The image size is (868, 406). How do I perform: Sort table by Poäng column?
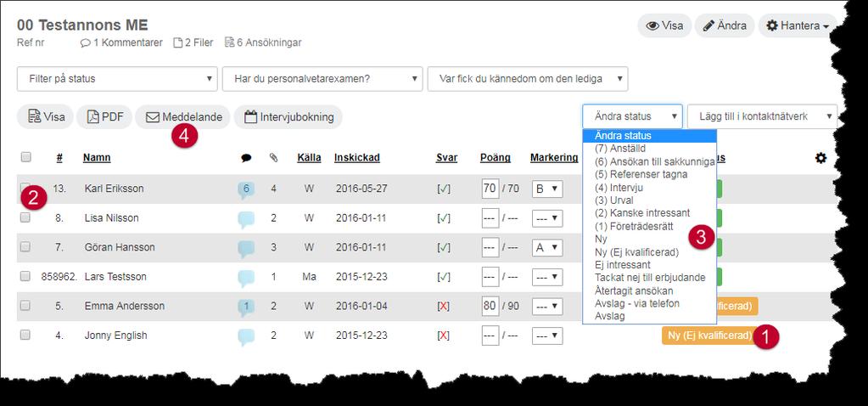[x=495, y=158]
